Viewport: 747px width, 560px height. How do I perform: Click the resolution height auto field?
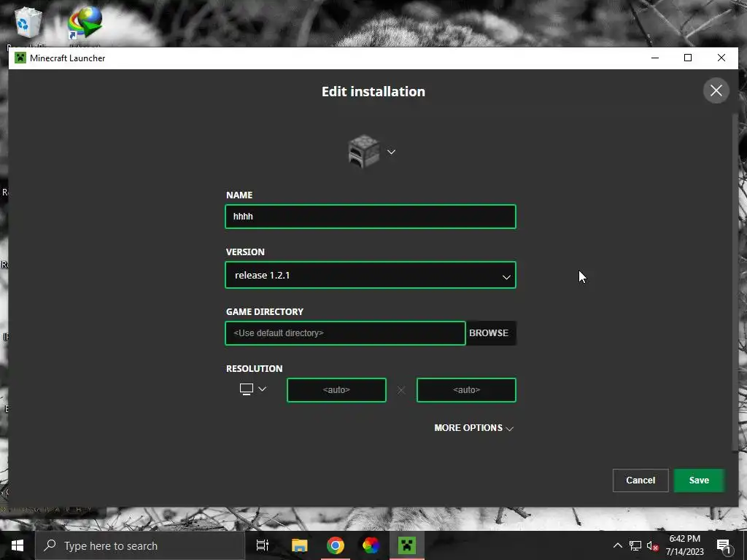(x=466, y=390)
